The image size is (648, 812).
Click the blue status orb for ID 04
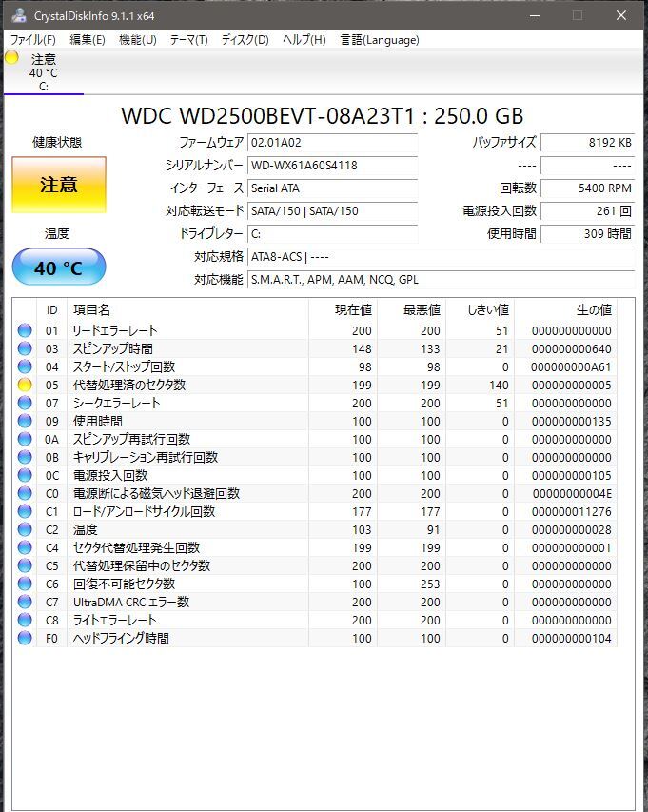click(25, 366)
